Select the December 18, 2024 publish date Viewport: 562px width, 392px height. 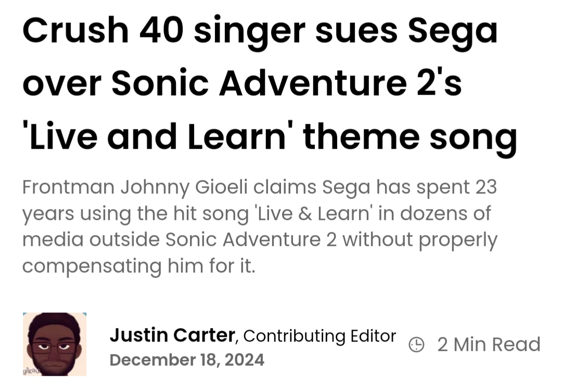[x=187, y=360]
